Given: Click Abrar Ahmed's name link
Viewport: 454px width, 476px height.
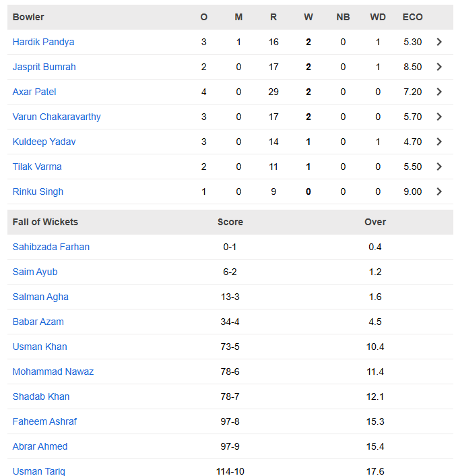Looking at the screenshot, I should click(x=40, y=446).
